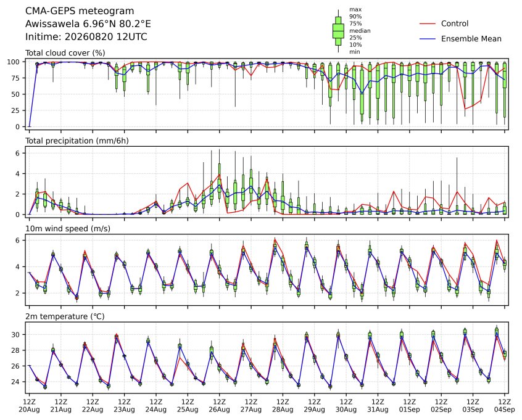Click the '12Z 20Aug' time axis label
Image resolution: width=522 pixels, height=420 pixels.
(x=29, y=406)
